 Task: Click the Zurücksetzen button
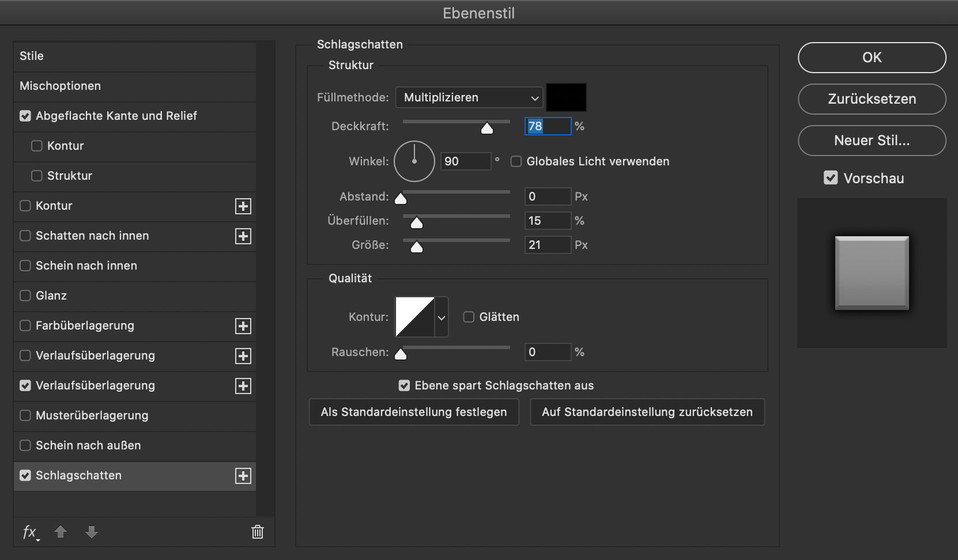click(x=872, y=99)
